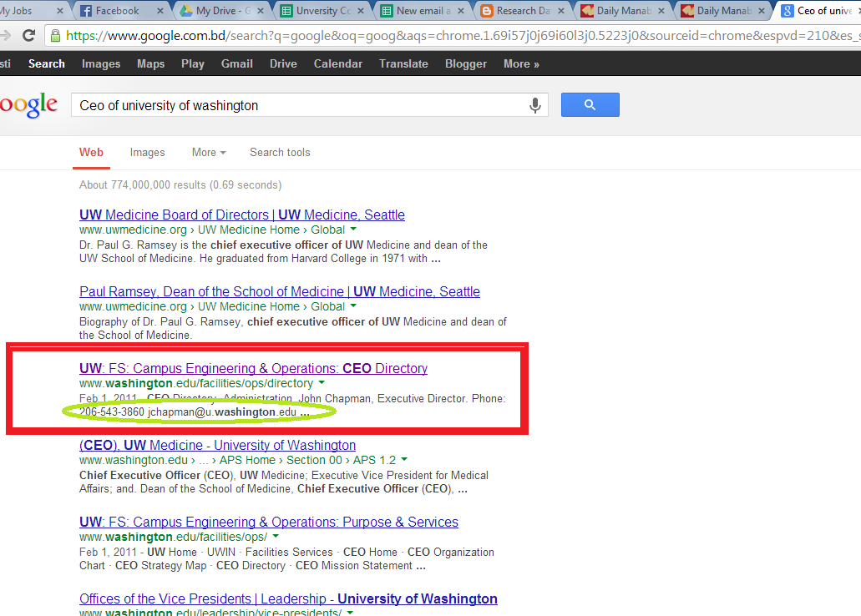Open Play in the black Google bar
Screen dimensions: 861x616
tap(193, 63)
